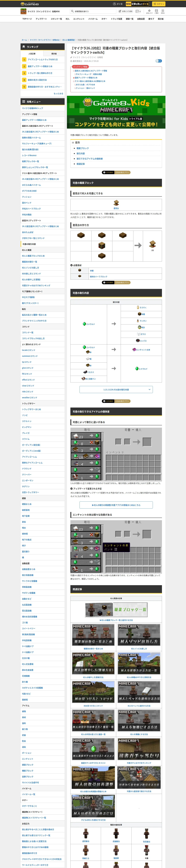Open 敵モブ in the navigation bar
Screen dimensions: 186x868
point(151,19)
